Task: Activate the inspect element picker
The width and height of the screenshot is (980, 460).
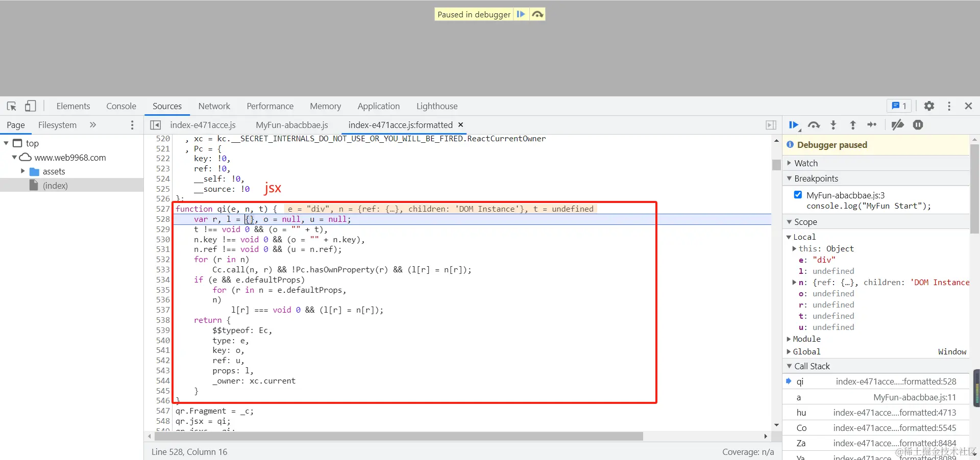Action: (x=12, y=106)
